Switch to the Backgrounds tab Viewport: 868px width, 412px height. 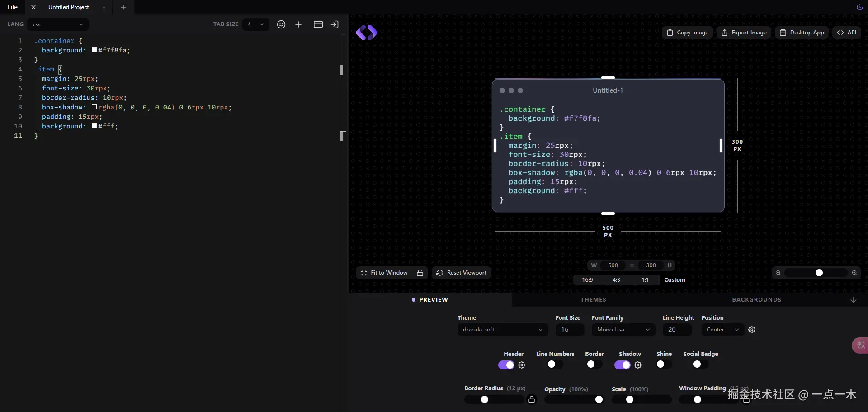pos(757,300)
